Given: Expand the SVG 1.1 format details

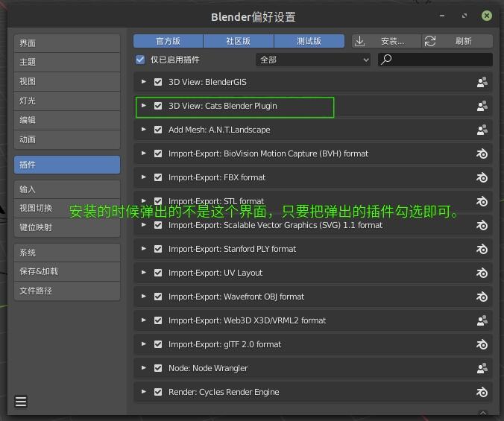Looking at the screenshot, I should tap(144, 225).
